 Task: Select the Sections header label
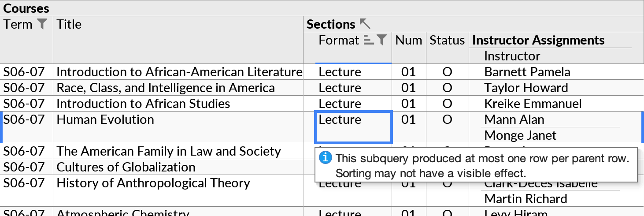pyautogui.click(x=331, y=24)
